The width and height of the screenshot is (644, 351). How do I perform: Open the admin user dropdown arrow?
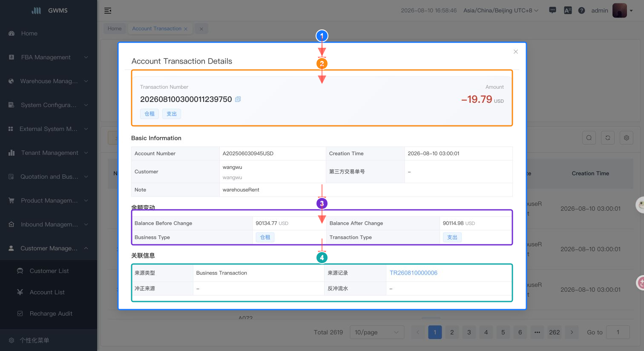tap(631, 11)
